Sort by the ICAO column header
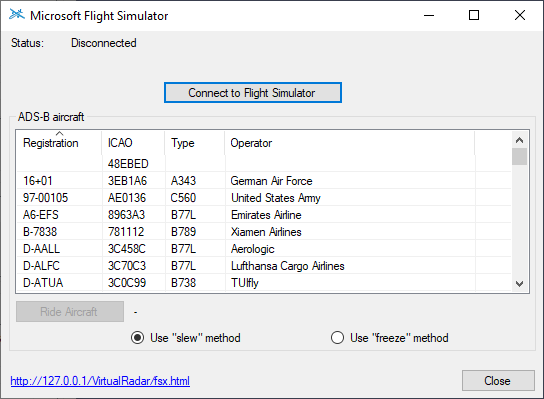Screen dimensions: 544x399 [133, 143]
